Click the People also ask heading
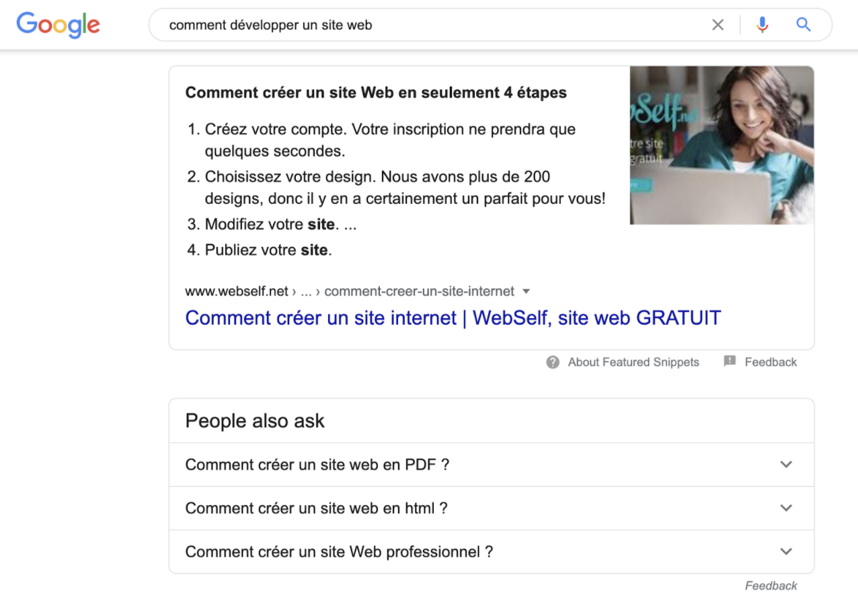This screenshot has width=858, height=616. pyautogui.click(x=255, y=421)
